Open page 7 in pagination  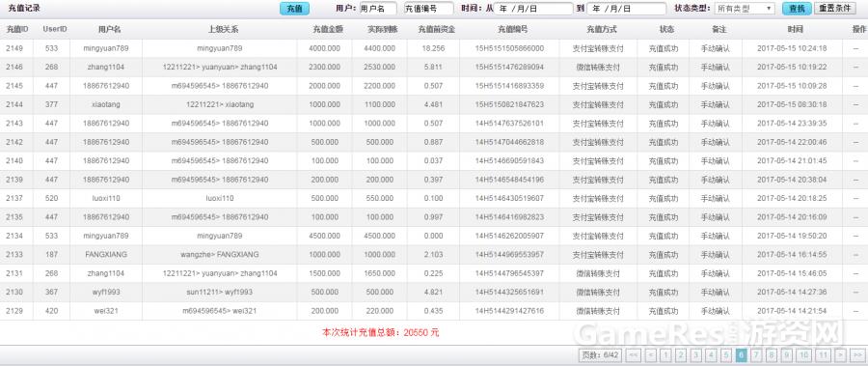coord(755,355)
